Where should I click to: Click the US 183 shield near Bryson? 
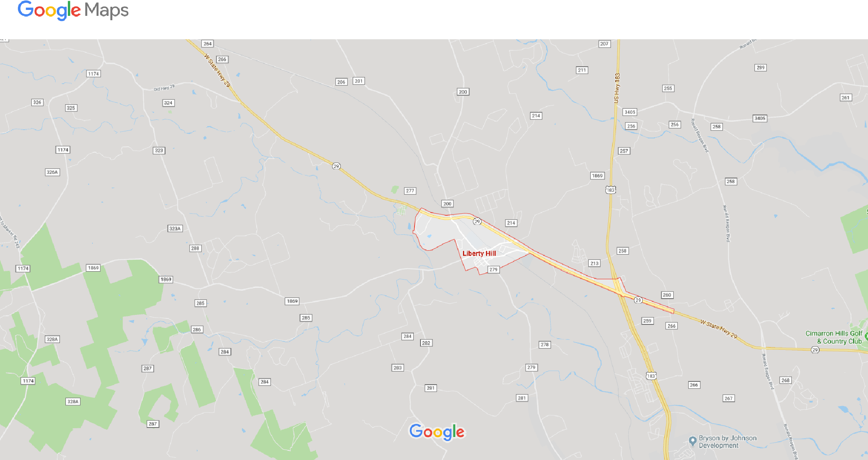click(x=651, y=376)
